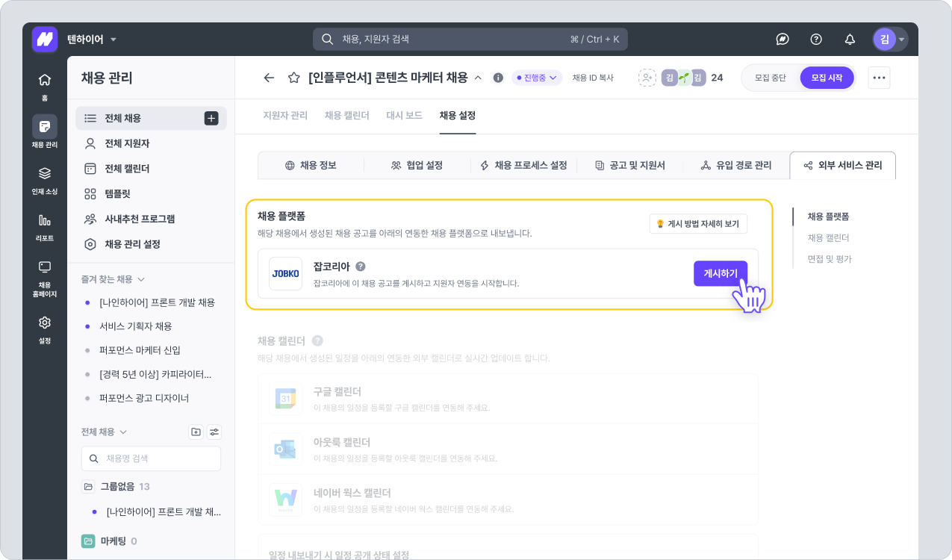952x560 pixels.
Task: Open the filter sliders icon beside 전체 채용
Action: pyautogui.click(x=214, y=432)
